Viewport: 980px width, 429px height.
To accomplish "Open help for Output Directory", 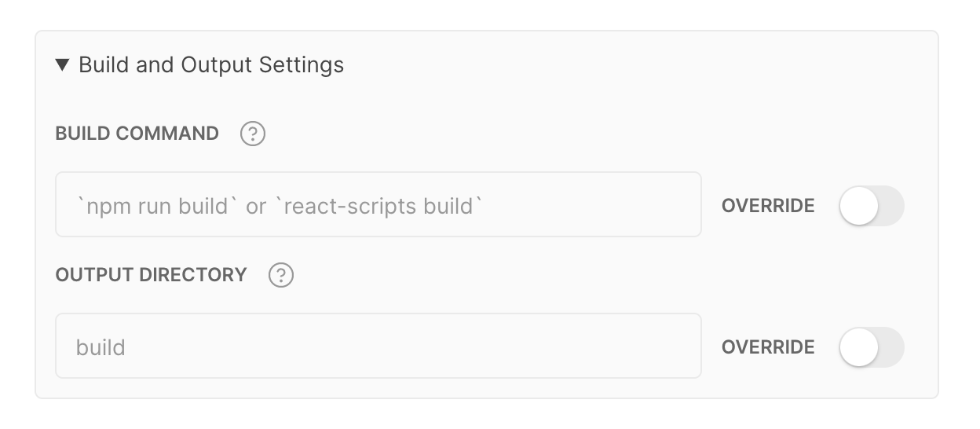I will tap(281, 276).
